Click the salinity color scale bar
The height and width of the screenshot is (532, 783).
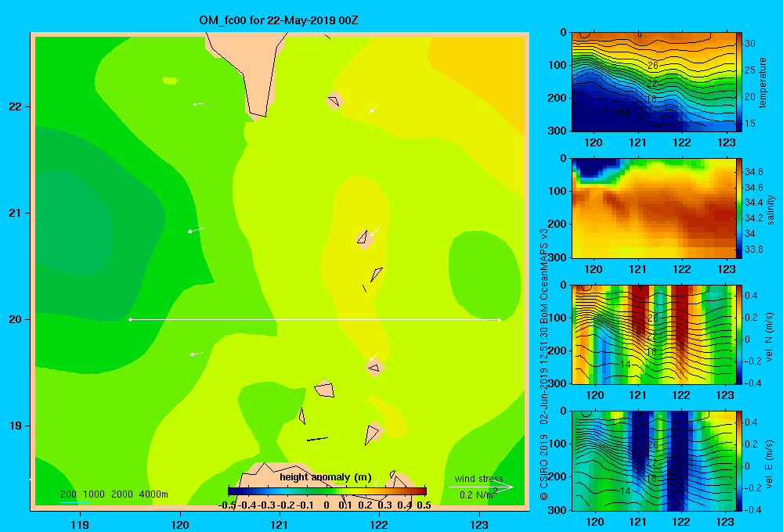point(739,209)
